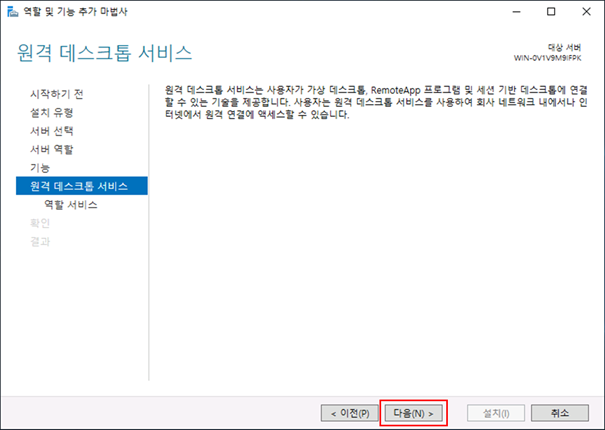605x430 pixels.
Task: Go to the 서버 선택 step
Action: pyautogui.click(x=52, y=131)
